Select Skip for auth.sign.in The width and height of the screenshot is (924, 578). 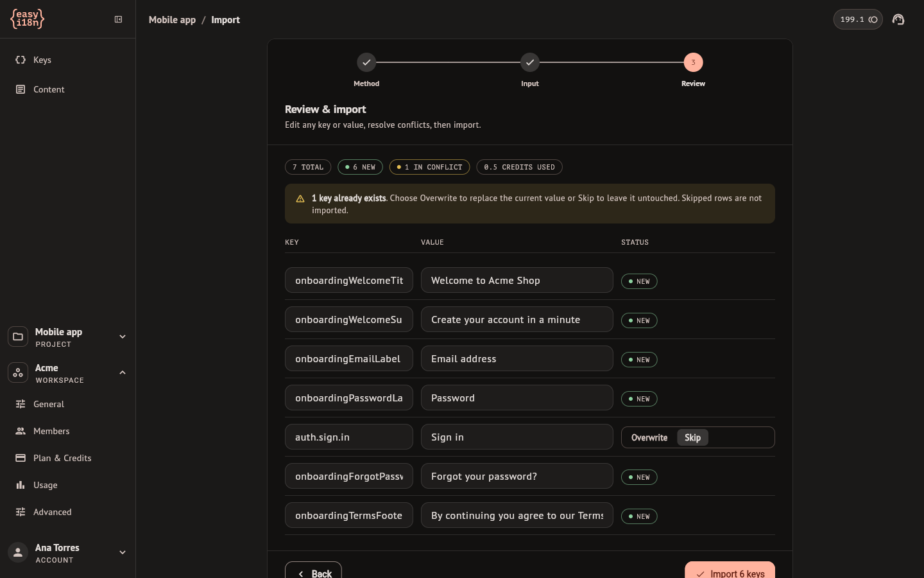click(692, 437)
